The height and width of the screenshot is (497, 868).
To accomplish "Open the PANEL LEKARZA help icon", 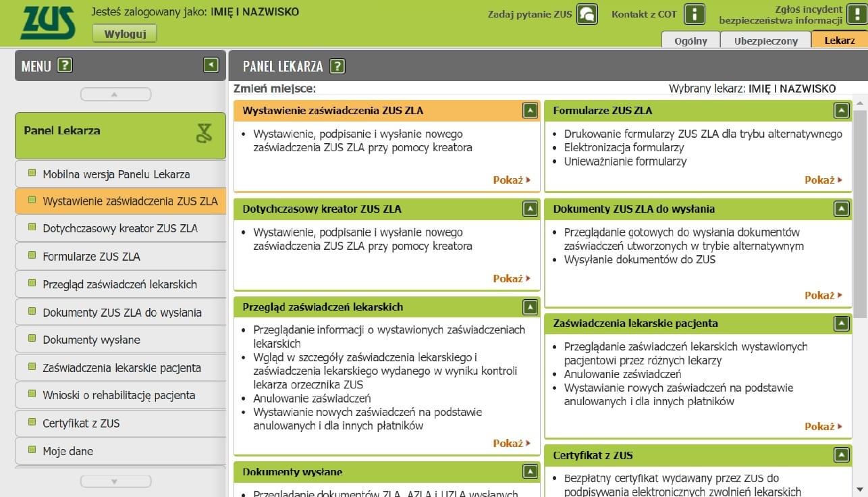I will coord(337,66).
